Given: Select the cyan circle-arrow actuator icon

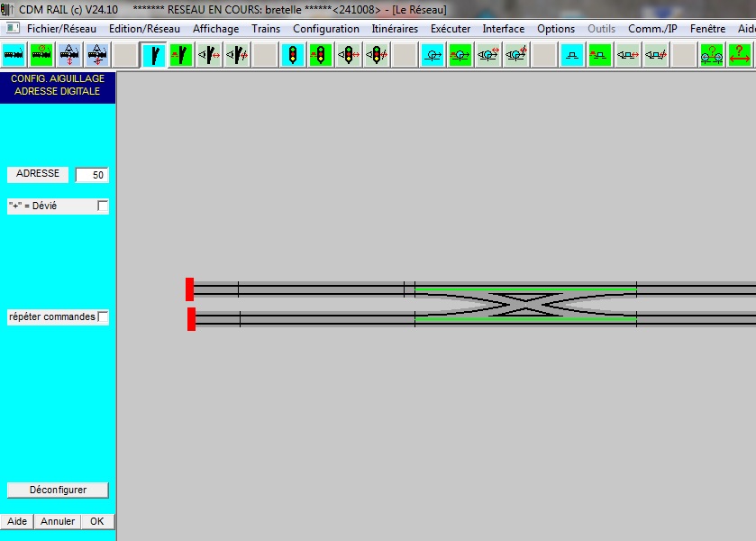Looking at the screenshot, I should click(x=433, y=54).
